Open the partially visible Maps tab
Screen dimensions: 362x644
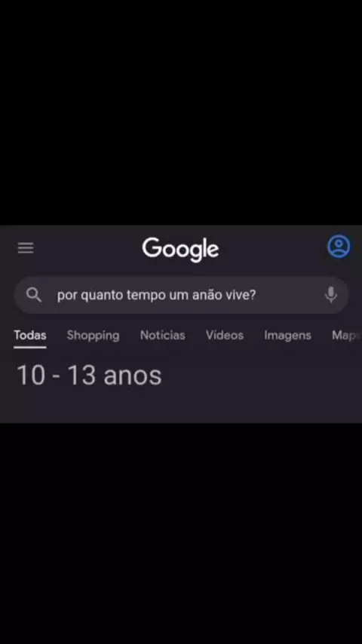[346, 336]
